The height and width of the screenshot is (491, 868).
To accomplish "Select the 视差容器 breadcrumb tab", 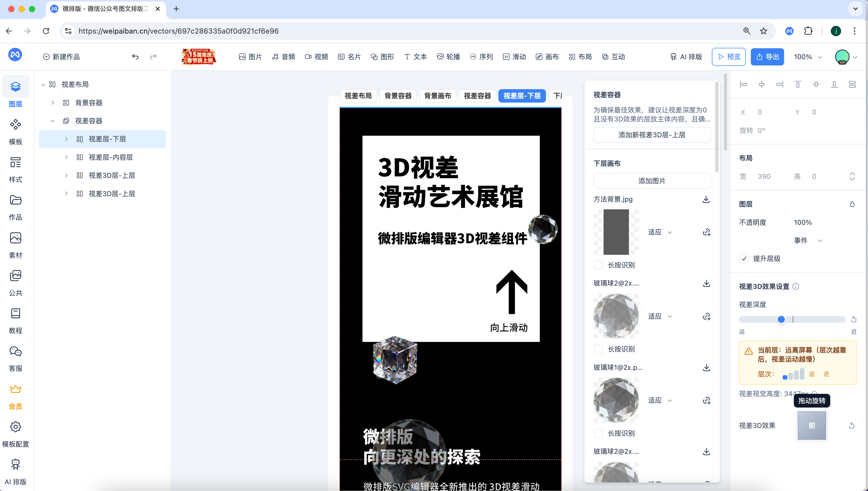I will pos(477,96).
